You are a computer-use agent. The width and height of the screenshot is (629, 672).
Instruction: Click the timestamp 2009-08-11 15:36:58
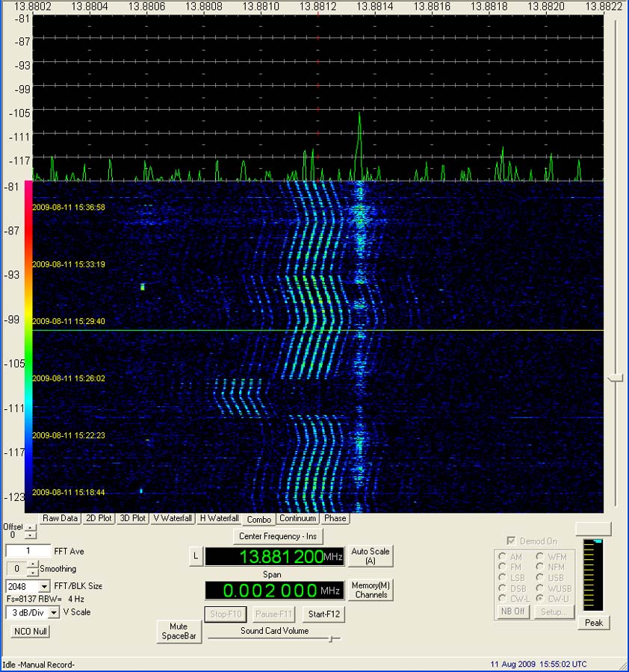tap(69, 208)
